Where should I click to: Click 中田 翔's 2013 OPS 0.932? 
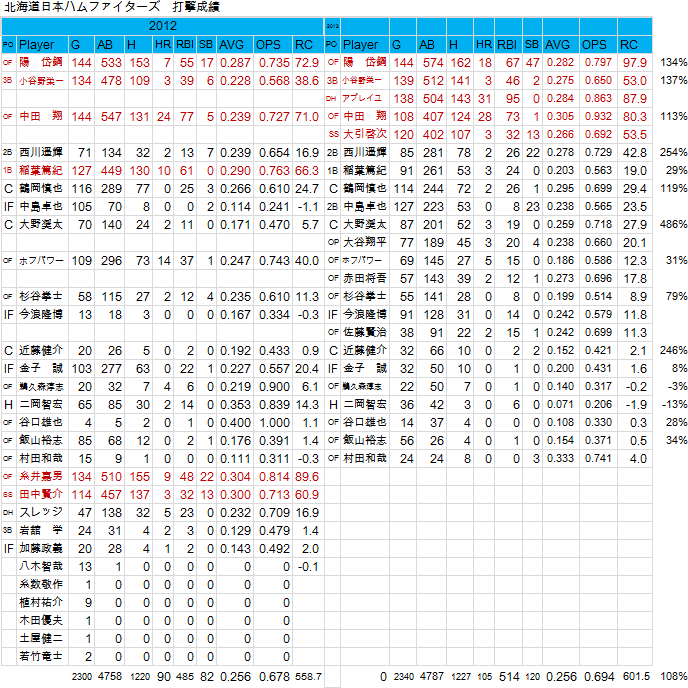tap(598, 116)
